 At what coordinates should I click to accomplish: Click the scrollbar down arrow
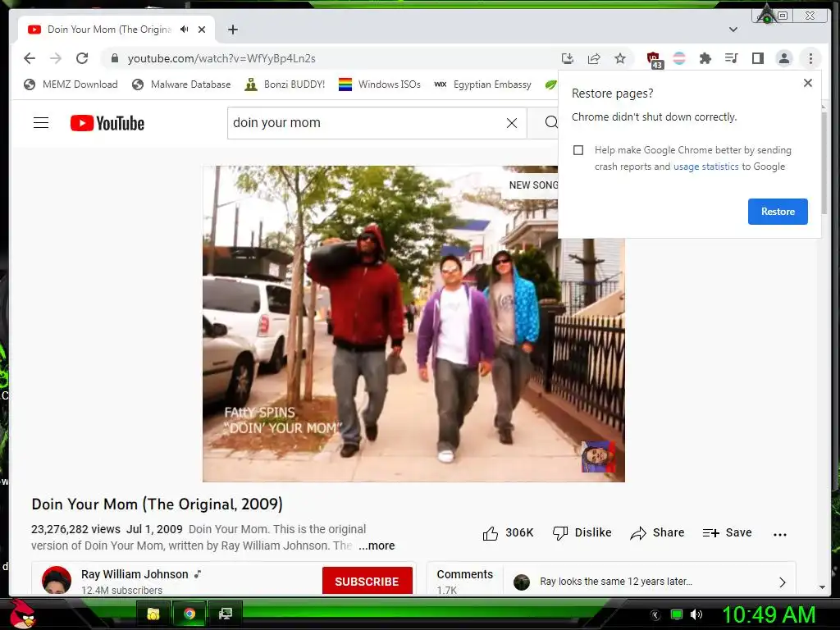pyautogui.click(x=822, y=587)
